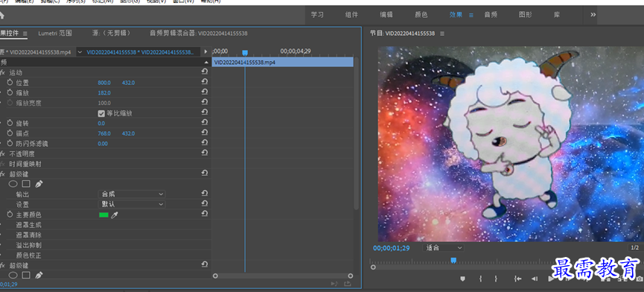
Task: Toggle fx switch for first 超级键
Action: (x=2, y=174)
